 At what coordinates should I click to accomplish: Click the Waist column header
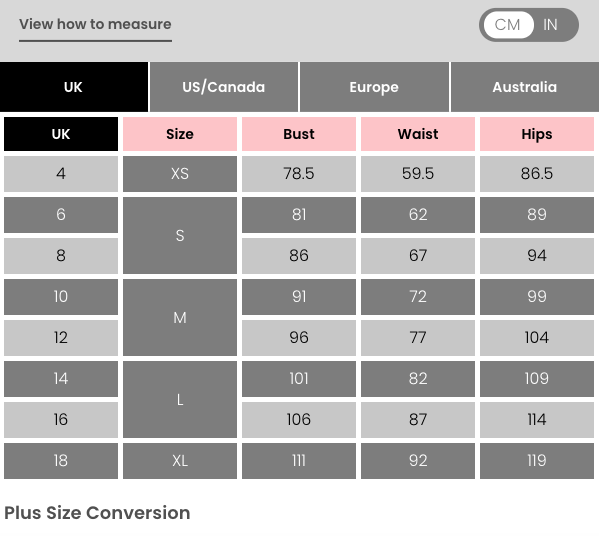(x=418, y=134)
